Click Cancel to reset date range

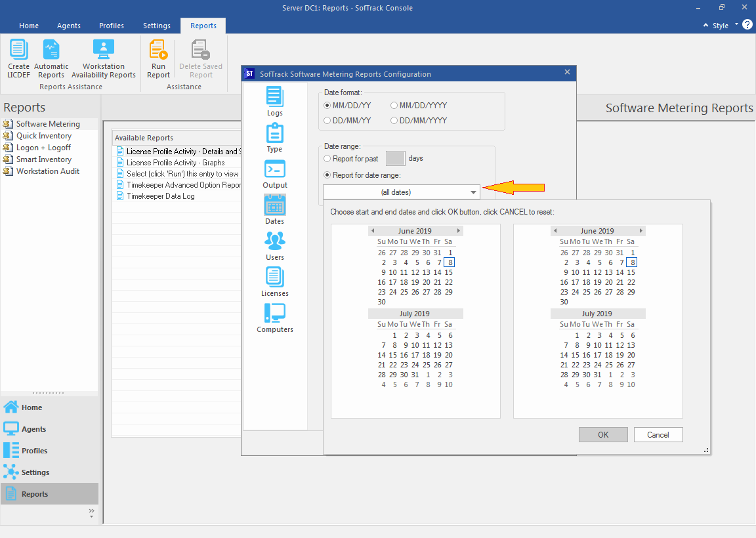658,435
